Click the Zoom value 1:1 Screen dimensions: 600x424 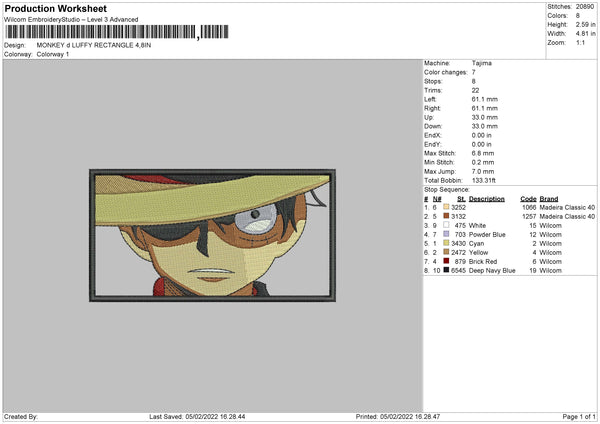580,42
